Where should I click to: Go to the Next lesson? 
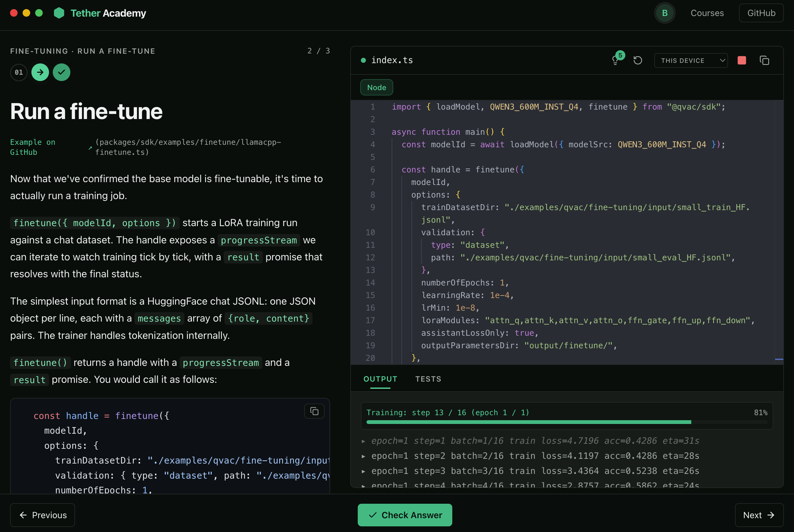tap(759, 515)
